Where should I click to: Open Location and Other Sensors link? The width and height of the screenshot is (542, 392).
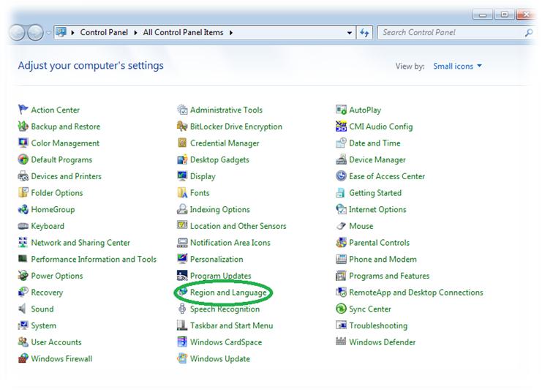pyautogui.click(x=238, y=226)
